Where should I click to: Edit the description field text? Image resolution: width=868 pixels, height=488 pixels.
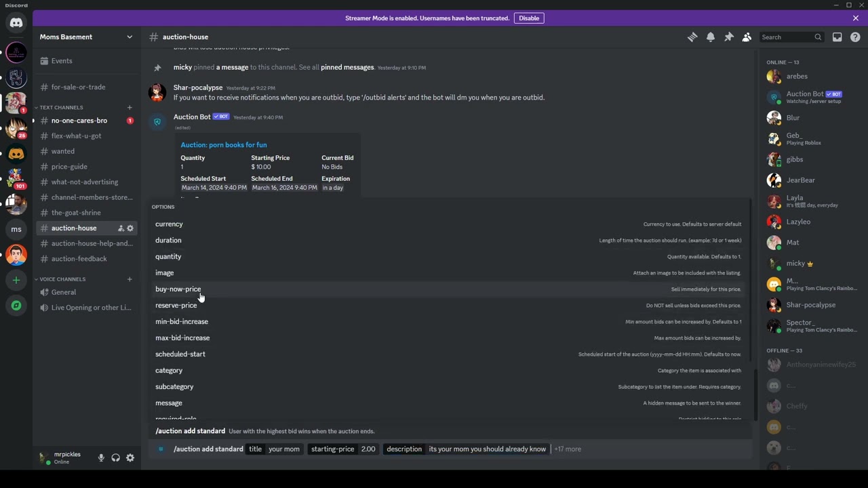click(487, 449)
